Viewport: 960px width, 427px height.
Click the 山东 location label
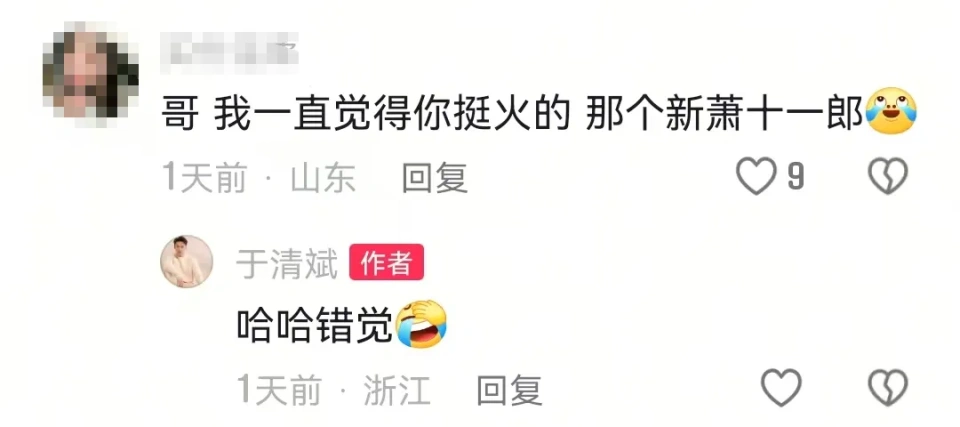(323, 178)
